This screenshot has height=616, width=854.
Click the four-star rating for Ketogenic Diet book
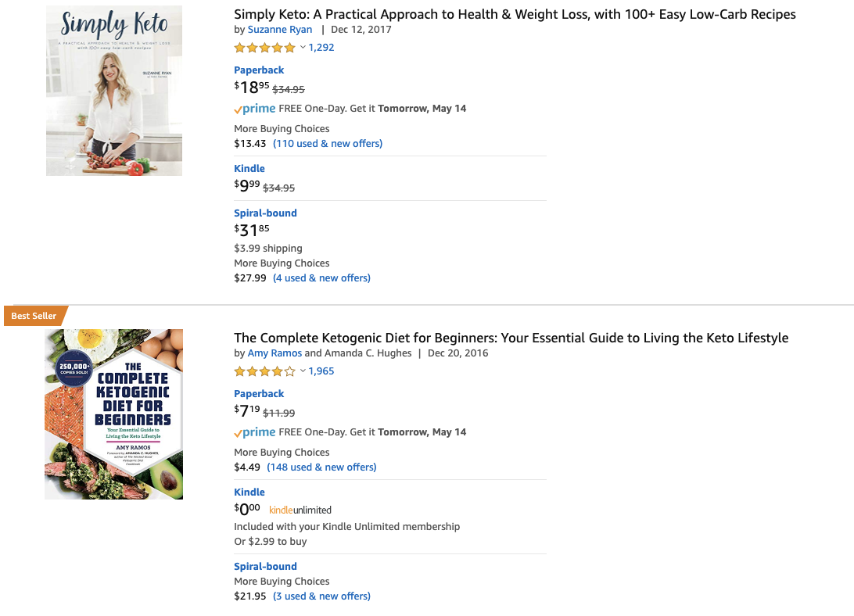coord(264,371)
